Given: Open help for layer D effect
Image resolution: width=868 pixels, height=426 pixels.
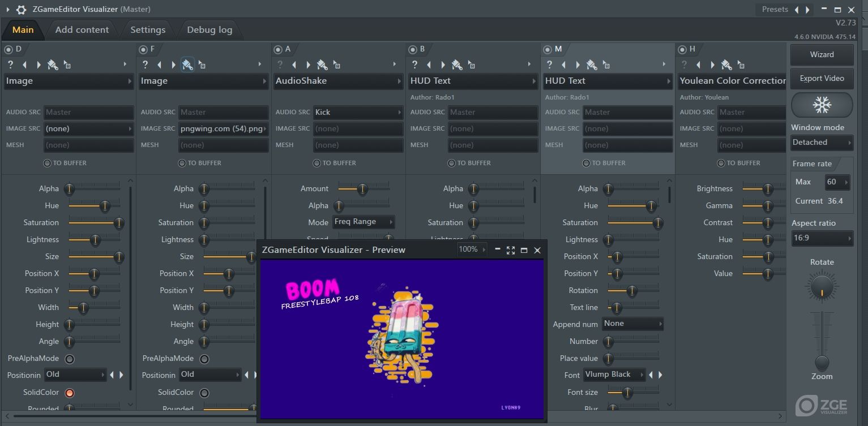Looking at the screenshot, I should tap(10, 64).
